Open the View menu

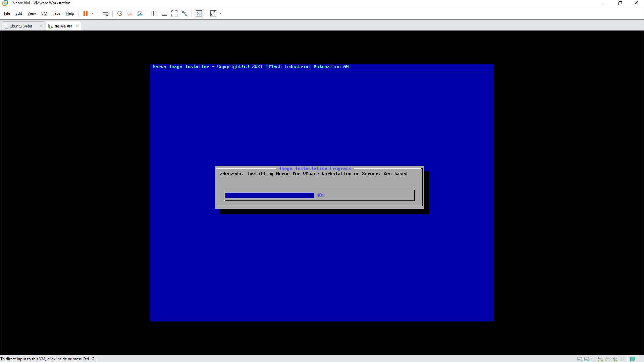pyautogui.click(x=32, y=13)
